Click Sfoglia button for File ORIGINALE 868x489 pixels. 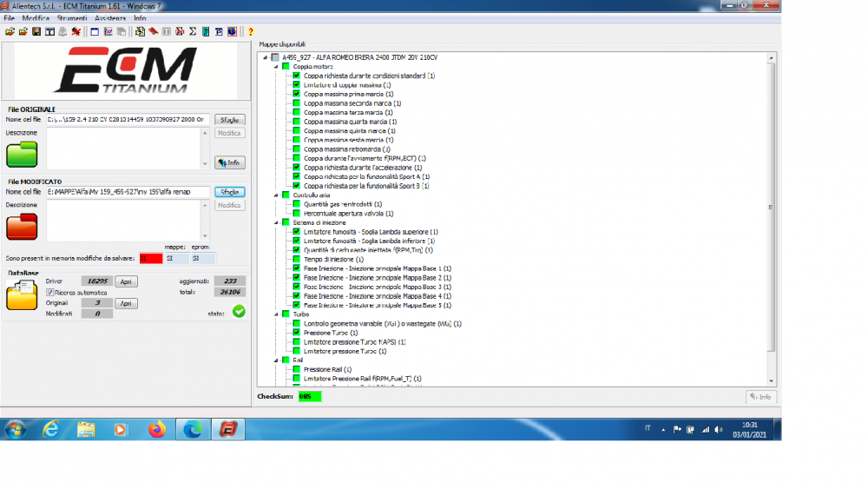pyautogui.click(x=230, y=120)
